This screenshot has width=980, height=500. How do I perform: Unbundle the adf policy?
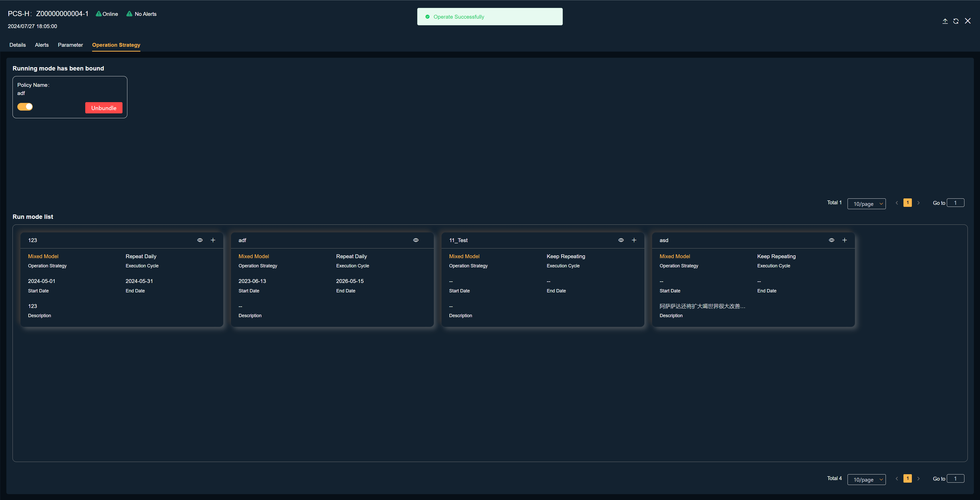pyautogui.click(x=104, y=108)
